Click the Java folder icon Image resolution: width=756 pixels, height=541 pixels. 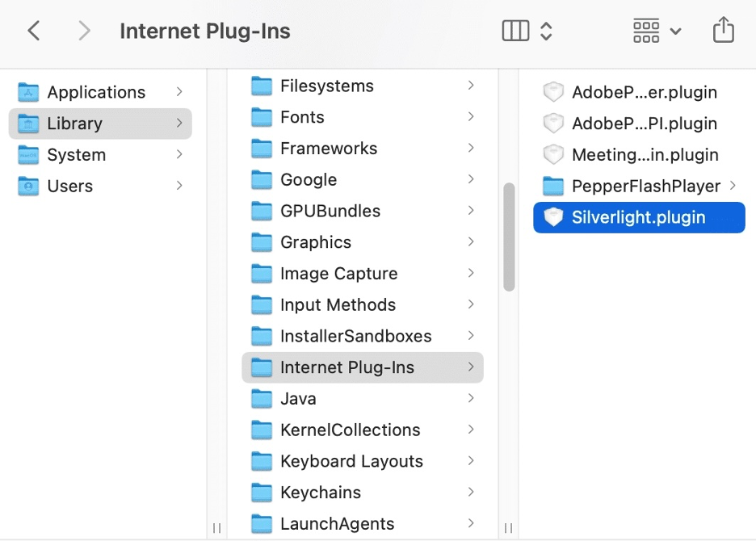262,399
